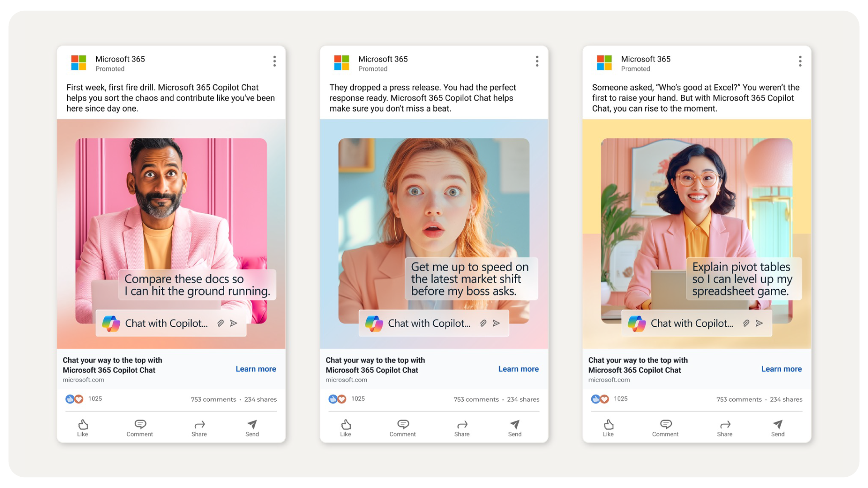This screenshot has width=868, height=488.
Task: Like the pivot tables ad post
Action: [x=608, y=427]
